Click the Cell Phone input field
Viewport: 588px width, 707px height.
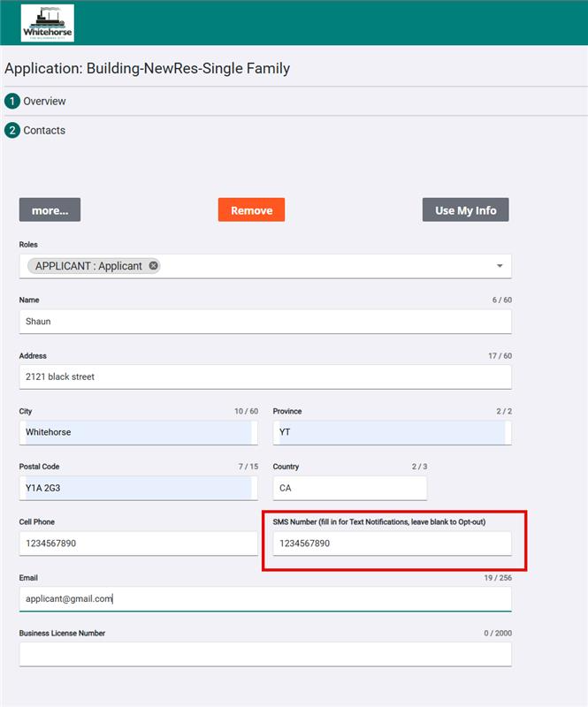[137, 544]
